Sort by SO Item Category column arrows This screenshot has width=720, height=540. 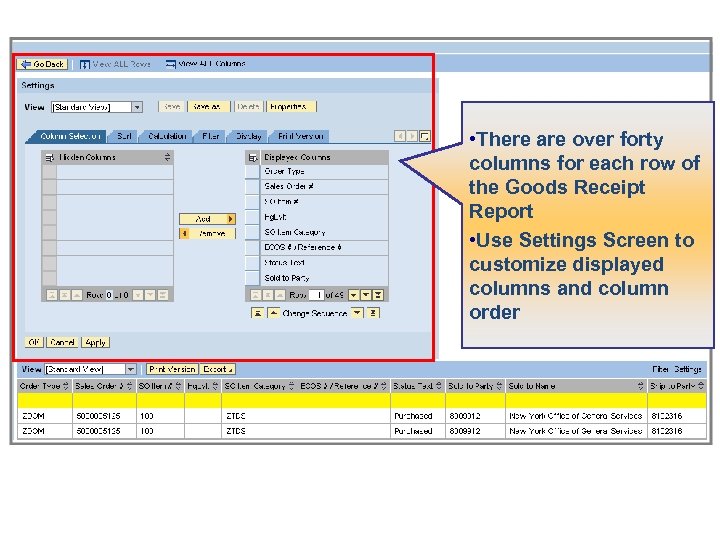point(291,386)
